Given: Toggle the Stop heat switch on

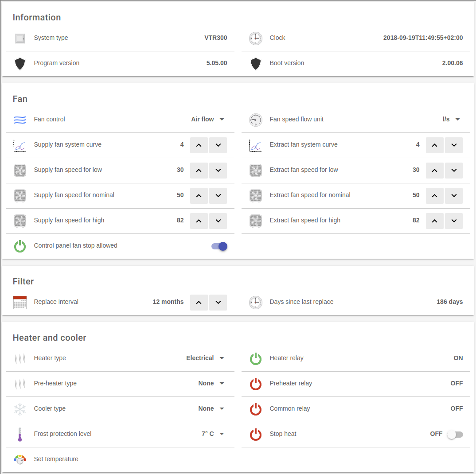Looking at the screenshot, I should click(x=455, y=434).
